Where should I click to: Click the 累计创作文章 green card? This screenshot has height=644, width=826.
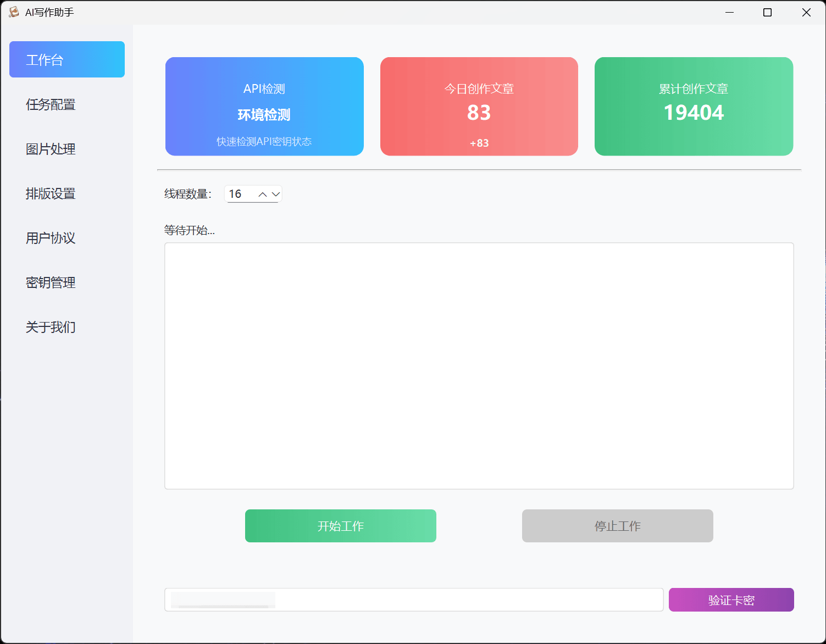(x=694, y=107)
